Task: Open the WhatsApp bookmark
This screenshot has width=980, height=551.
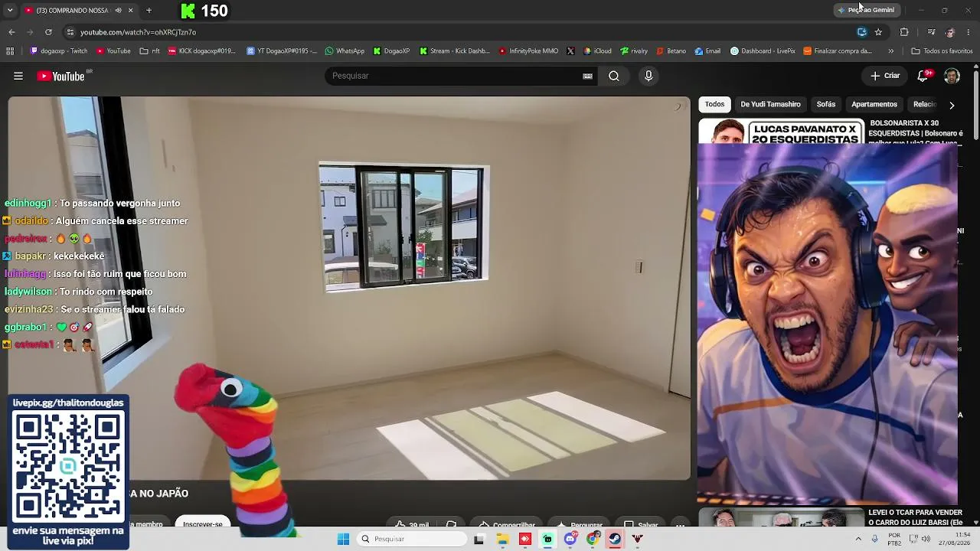Action: coord(345,51)
